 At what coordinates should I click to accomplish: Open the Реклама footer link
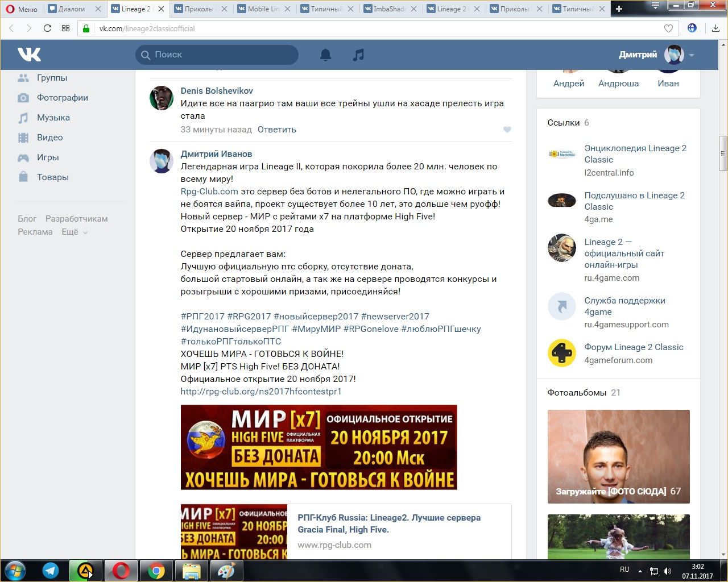tap(35, 232)
